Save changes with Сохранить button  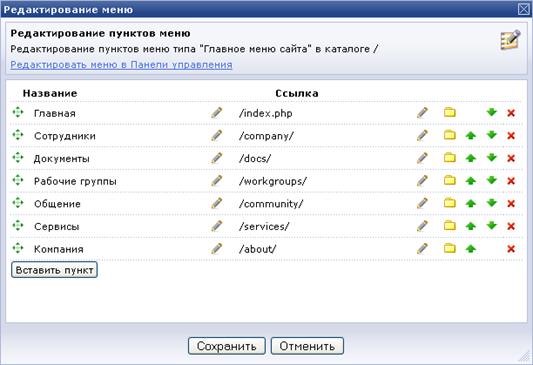(227, 346)
